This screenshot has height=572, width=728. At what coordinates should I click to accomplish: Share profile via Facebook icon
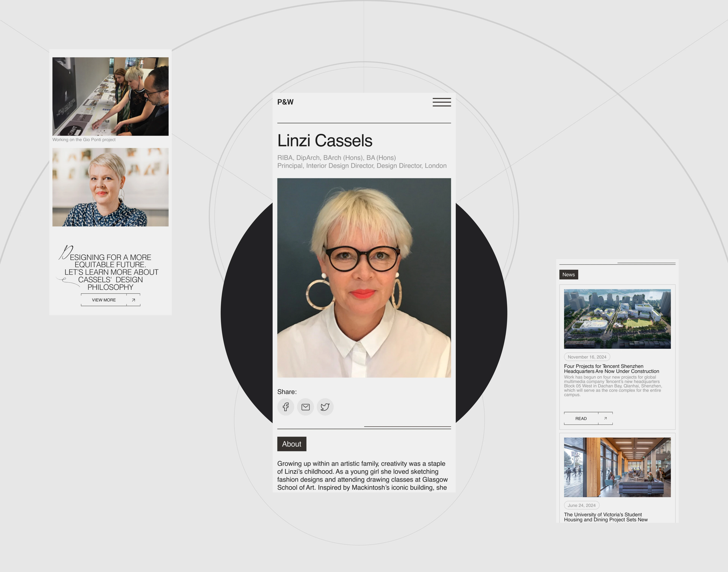[x=286, y=407]
